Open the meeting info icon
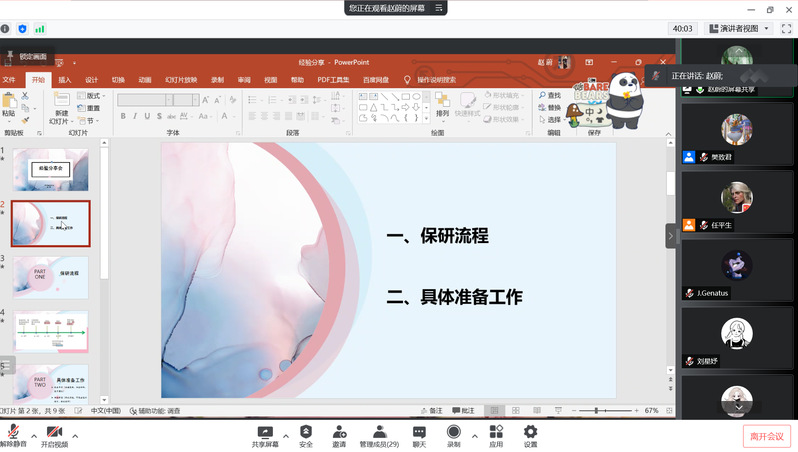The height and width of the screenshot is (452, 798). coord(6,29)
